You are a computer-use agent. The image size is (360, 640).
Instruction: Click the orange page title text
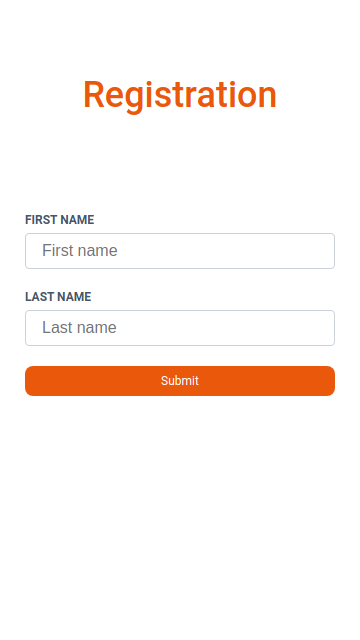tap(180, 95)
